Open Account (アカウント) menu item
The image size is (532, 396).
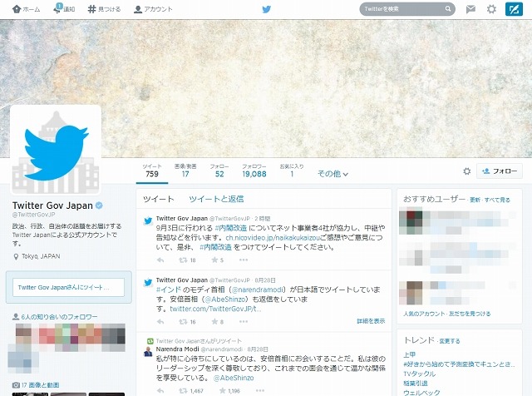(x=153, y=9)
